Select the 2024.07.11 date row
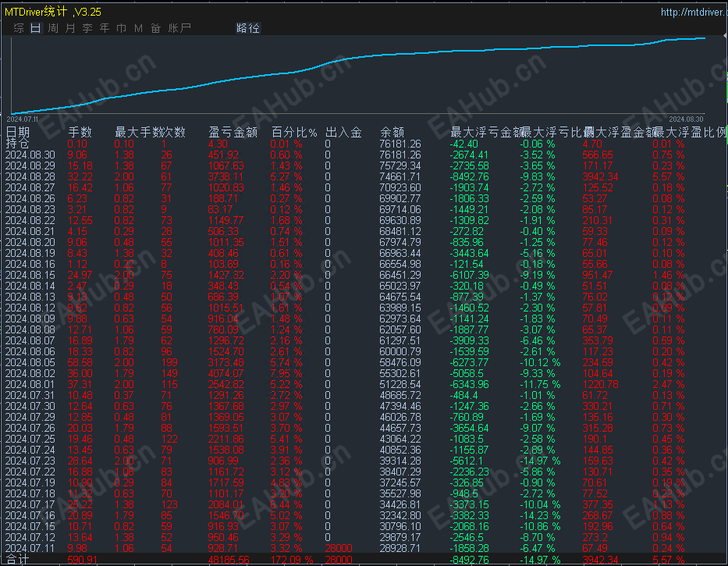 (30, 548)
